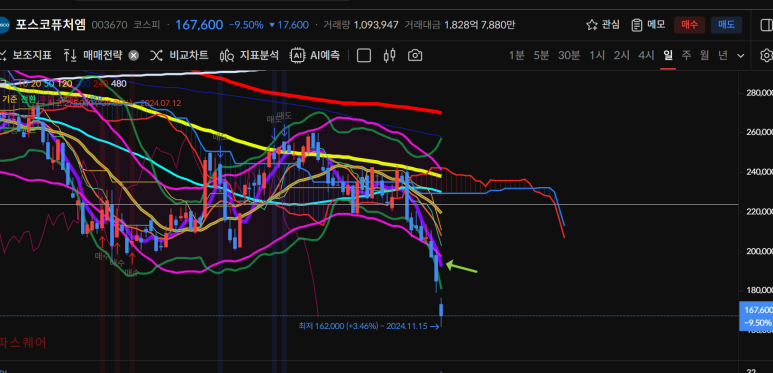
Task: Click the stock logo icon
Action: 3,25
